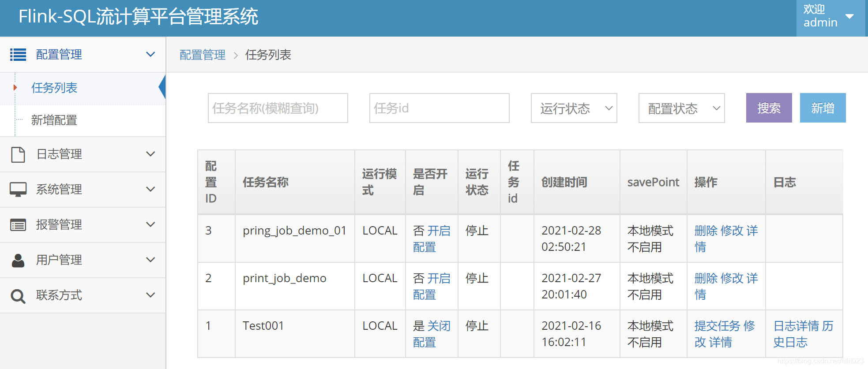This screenshot has width=868, height=369.
Task: Expand the 用户管理 chevron
Action: pos(150,260)
